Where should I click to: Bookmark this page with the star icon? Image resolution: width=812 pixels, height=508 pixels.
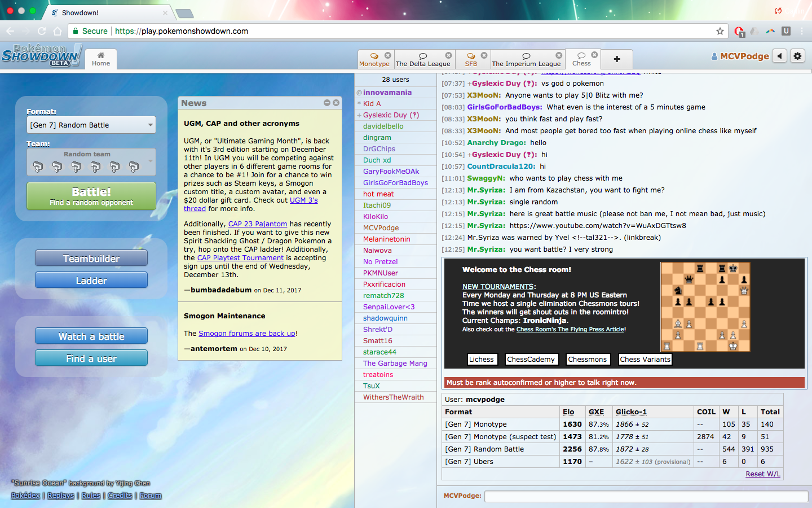coord(720,31)
